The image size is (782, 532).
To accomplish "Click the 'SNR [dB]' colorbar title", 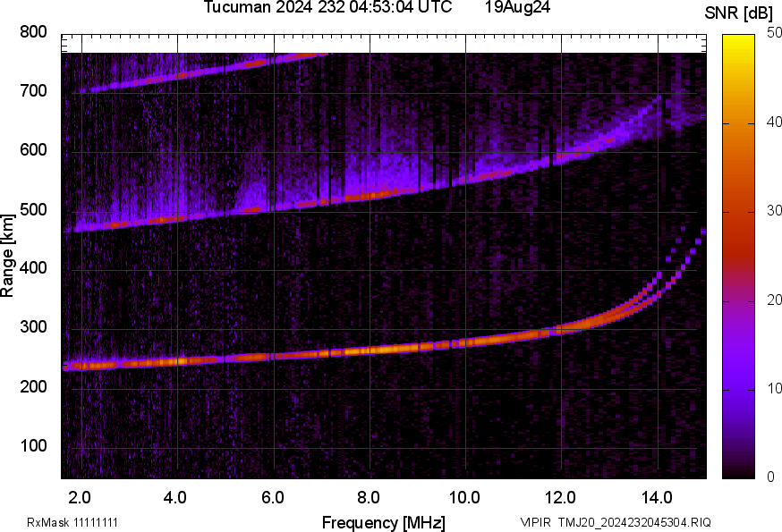I will coord(739,13).
